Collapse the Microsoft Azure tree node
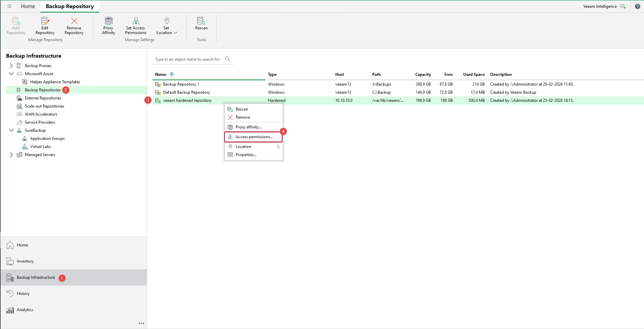This screenshot has height=329, width=644. (x=11, y=74)
